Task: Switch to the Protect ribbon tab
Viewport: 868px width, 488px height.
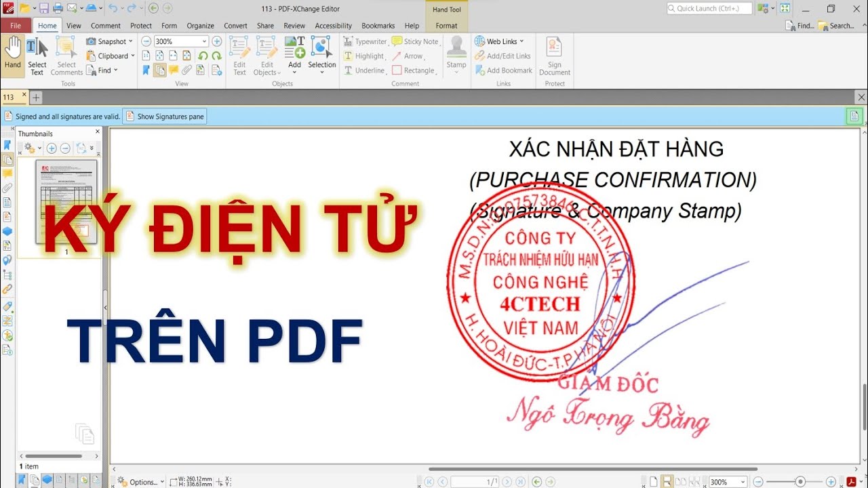Action: [141, 26]
